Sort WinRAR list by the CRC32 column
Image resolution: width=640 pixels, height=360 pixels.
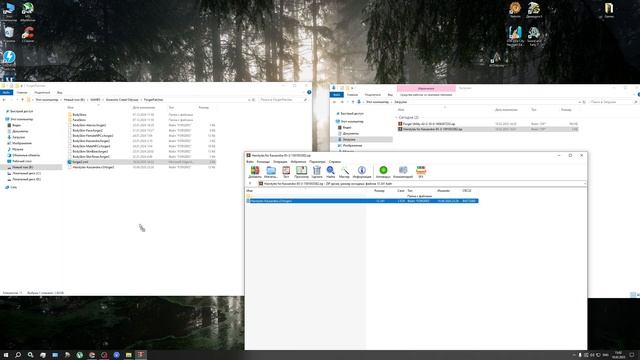point(467,191)
